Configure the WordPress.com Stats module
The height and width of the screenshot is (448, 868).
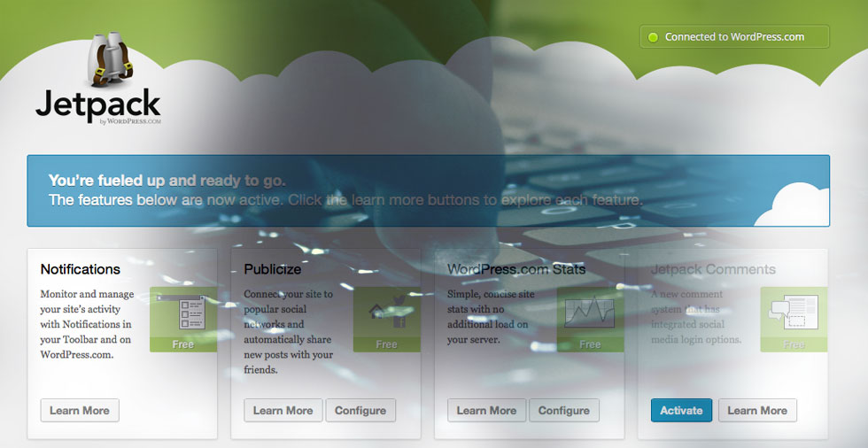(564, 411)
